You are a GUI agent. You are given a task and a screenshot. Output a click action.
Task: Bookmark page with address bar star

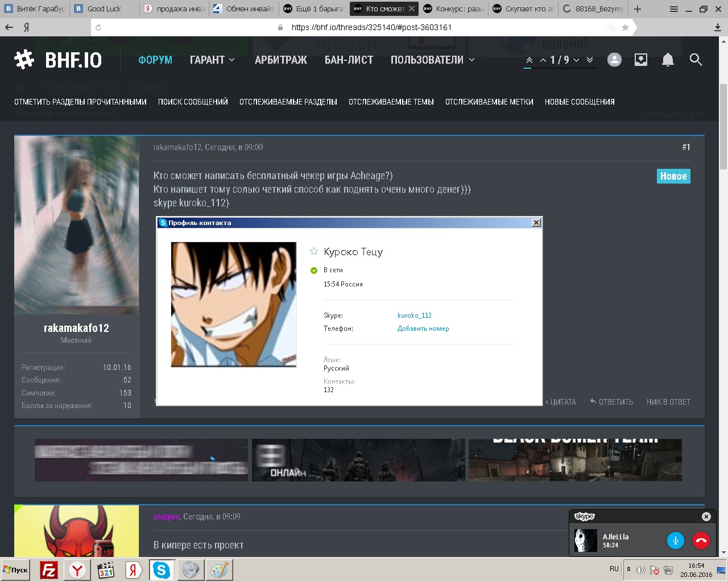[626, 27]
